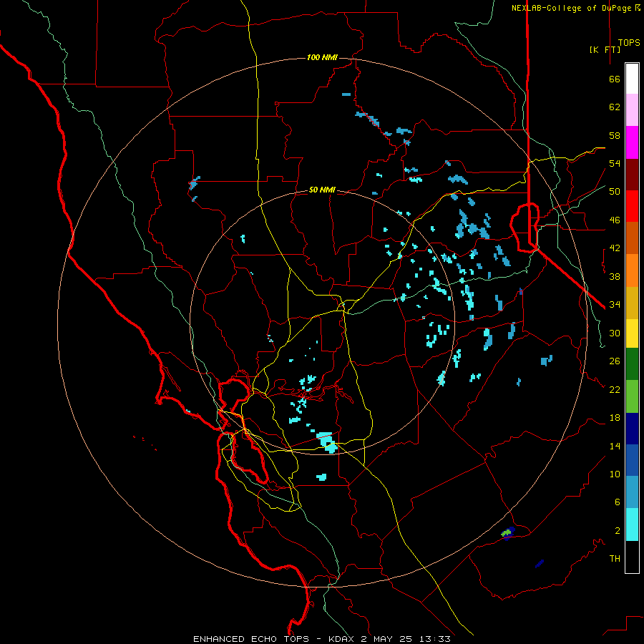Image resolution: width=644 pixels, height=644 pixels.
Task: Click the legend value "6"
Action: click(618, 502)
